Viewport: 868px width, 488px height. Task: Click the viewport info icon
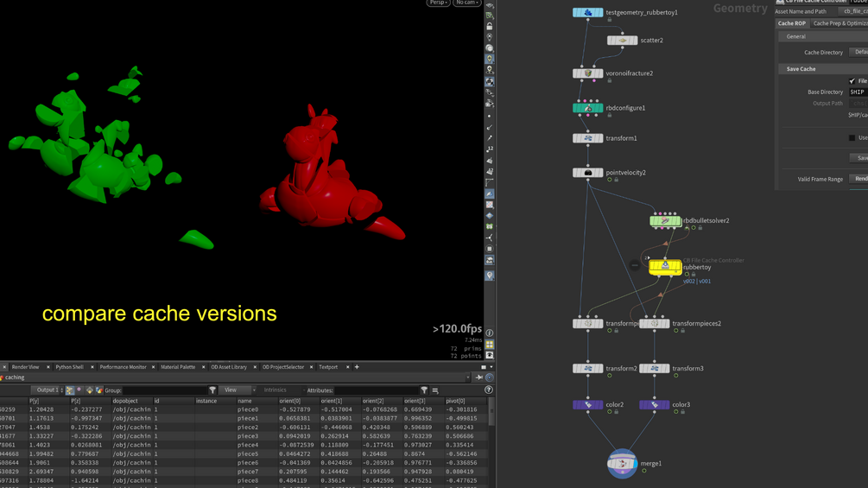tap(490, 333)
